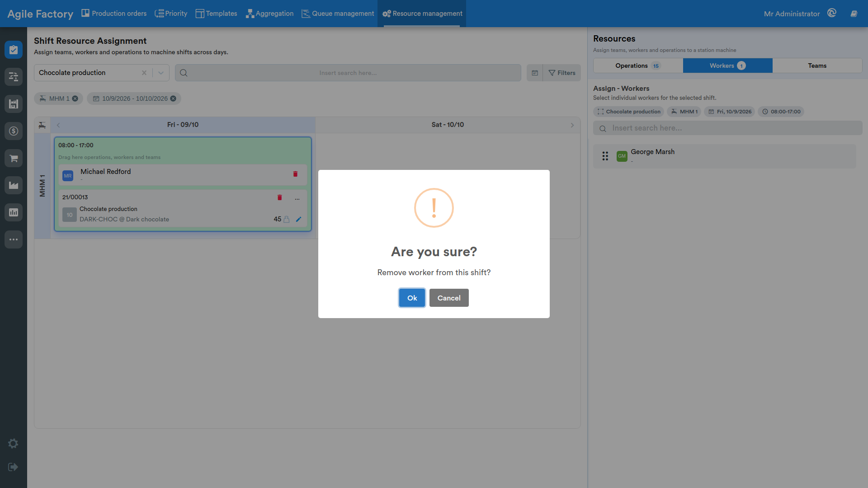This screenshot has width=868, height=488.
Task: Click the dollar coin sidebar icon
Action: click(14, 131)
